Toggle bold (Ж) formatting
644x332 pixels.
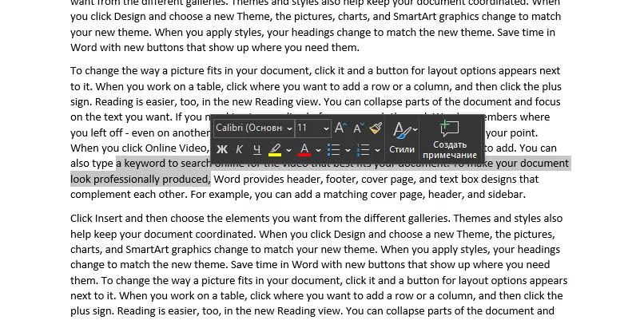(222, 149)
